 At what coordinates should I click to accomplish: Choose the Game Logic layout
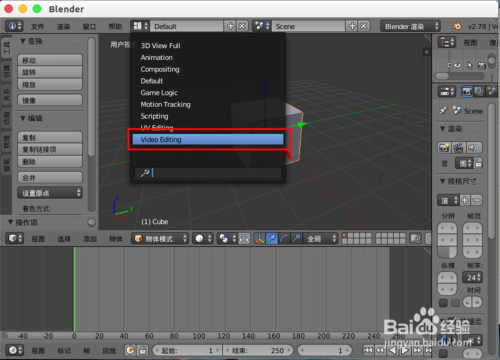[x=159, y=93]
